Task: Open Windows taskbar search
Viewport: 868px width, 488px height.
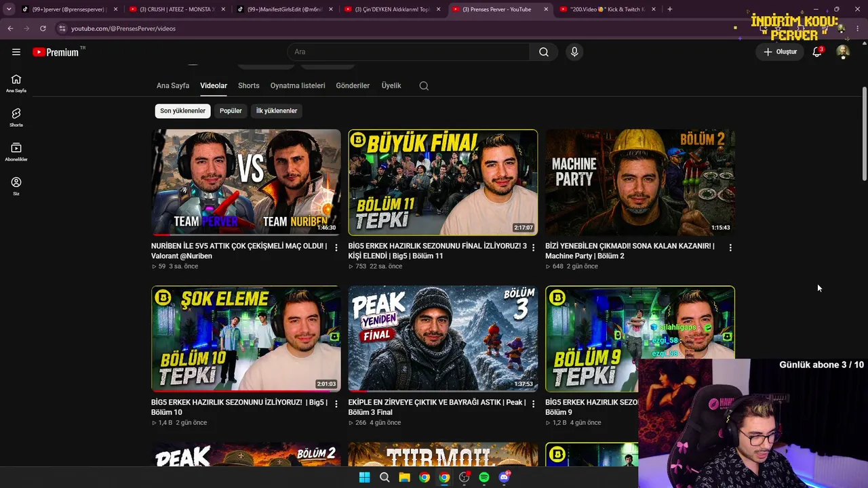Action: click(x=384, y=477)
